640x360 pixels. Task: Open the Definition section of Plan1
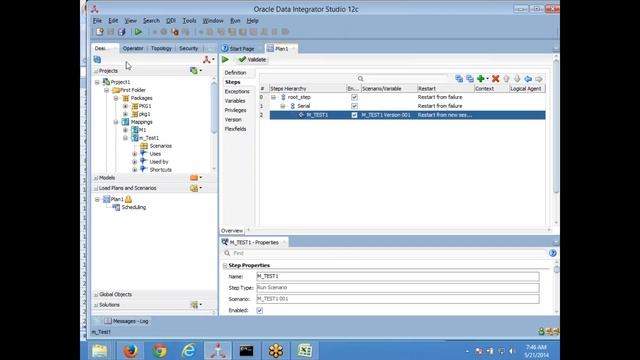tap(236, 73)
